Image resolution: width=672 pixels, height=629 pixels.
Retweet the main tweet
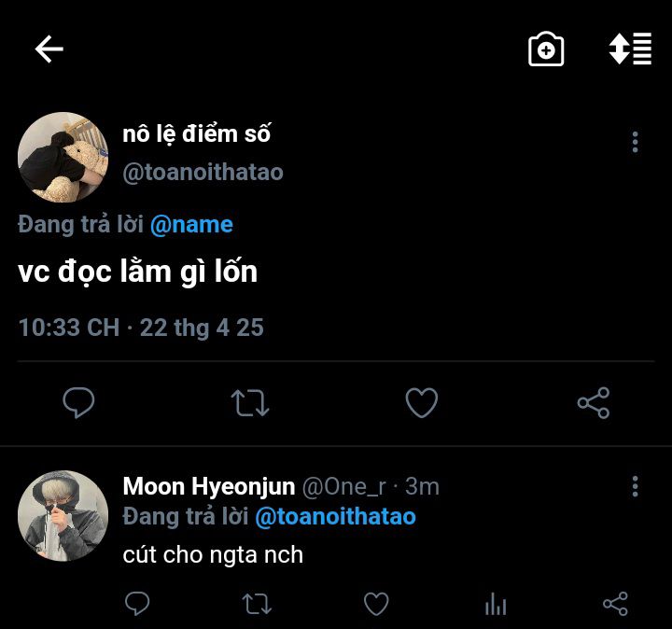click(249, 403)
